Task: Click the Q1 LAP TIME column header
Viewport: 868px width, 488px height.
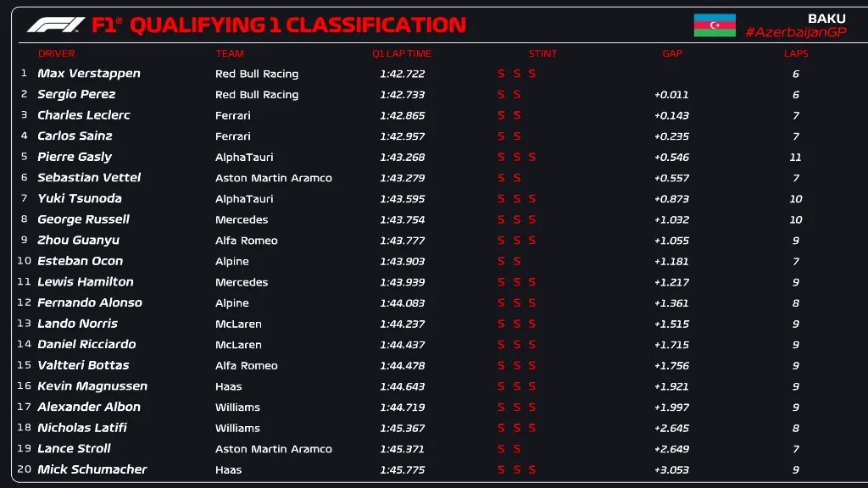Action: (402, 53)
